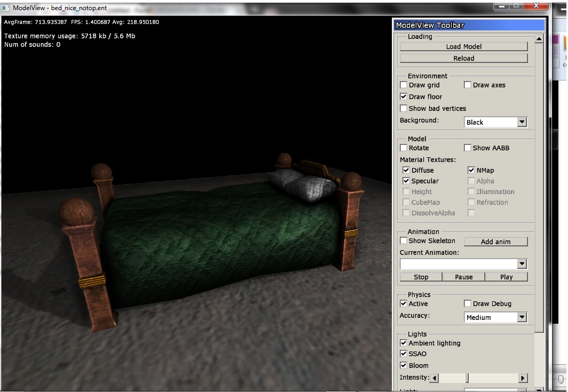Disable SSAO lighting effect
The image size is (568, 392).
404,354
